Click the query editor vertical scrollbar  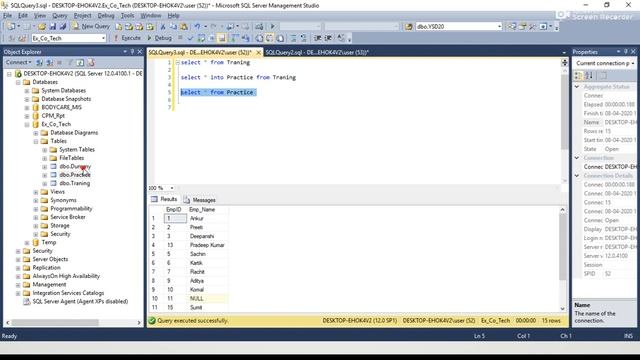pyautogui.click(x=564, y=112)
